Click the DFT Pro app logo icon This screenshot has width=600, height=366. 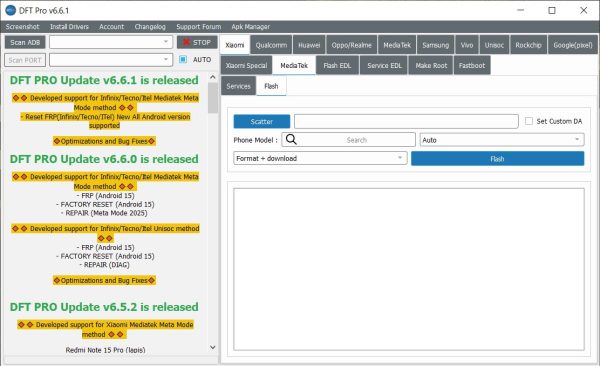point(10,10)
